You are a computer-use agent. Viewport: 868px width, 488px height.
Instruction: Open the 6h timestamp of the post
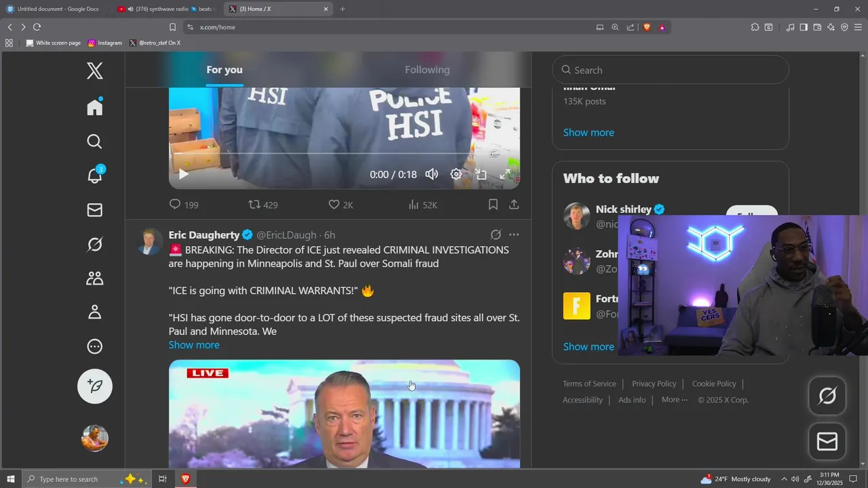pyautogui.click(x=330, y=235)
